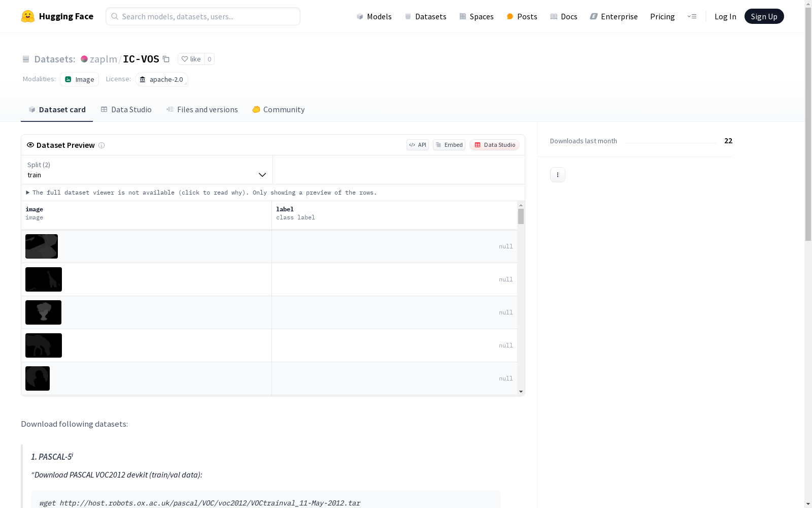The width and height of the screenshot is (812, 508).
Task: Open Spaces in navbar
Action: tap(477, 16)
